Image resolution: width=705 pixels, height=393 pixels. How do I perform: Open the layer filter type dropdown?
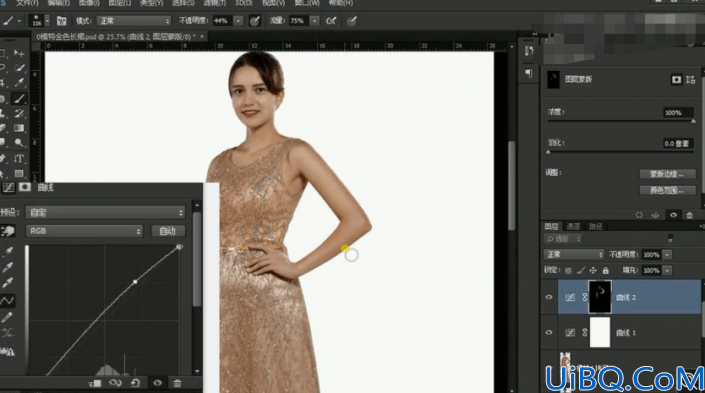(x=562, y=239)
